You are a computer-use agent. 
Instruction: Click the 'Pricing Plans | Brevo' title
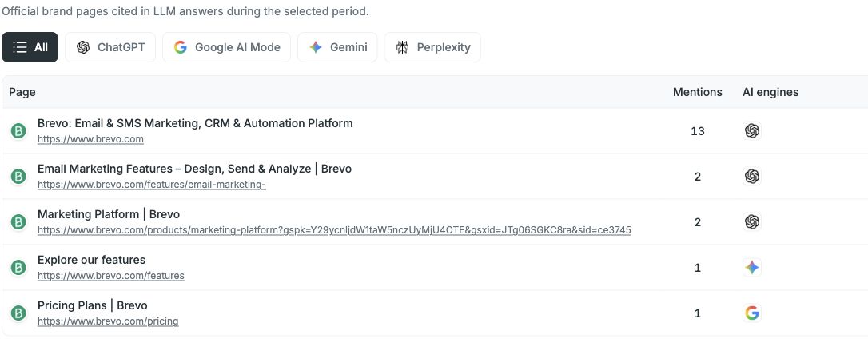pyautogui.click(x=93, y=305)
